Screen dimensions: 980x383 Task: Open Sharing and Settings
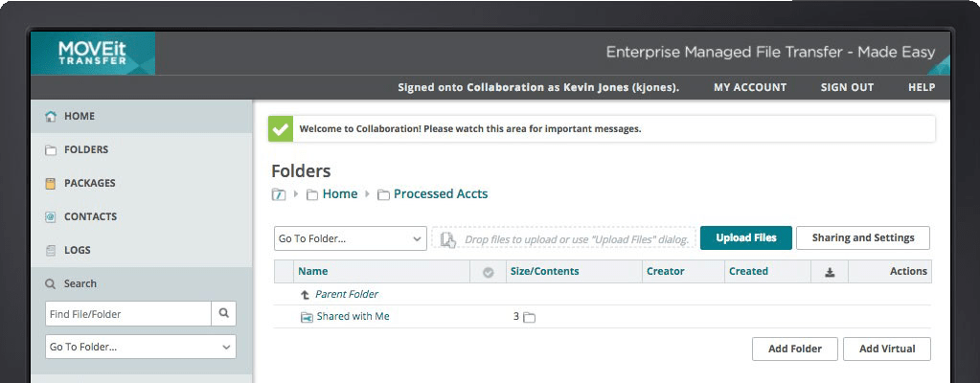click(x=862, y=237)
